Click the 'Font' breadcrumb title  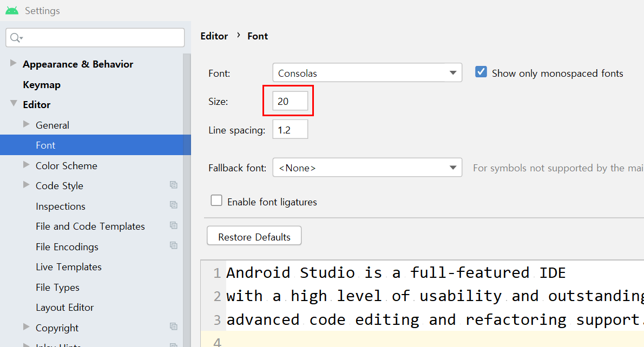tap(258, 36)
